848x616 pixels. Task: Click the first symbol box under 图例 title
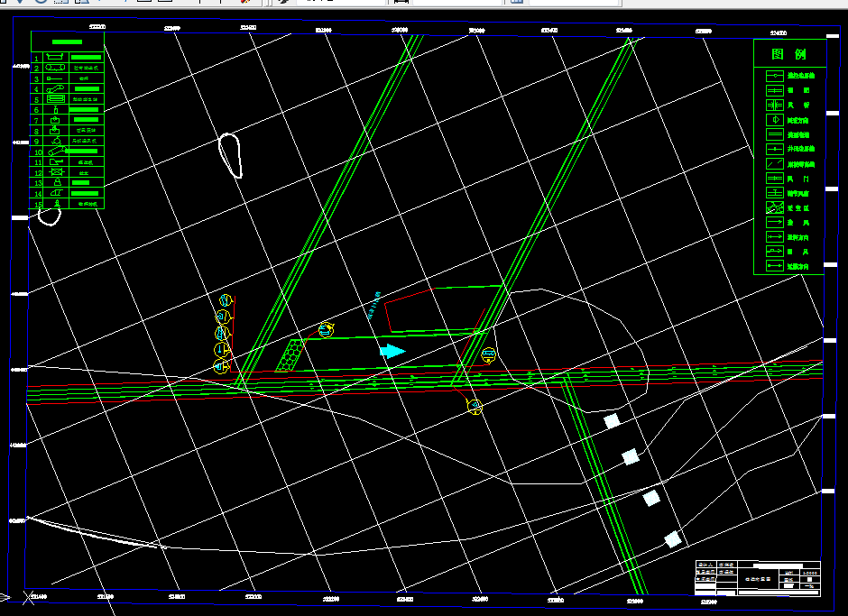coord(775,77)
